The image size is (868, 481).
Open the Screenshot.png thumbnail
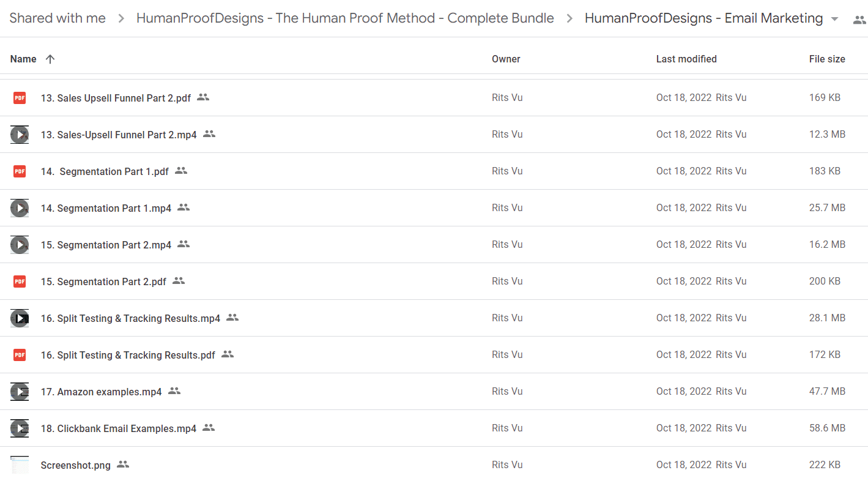click(x=20, y=465)
